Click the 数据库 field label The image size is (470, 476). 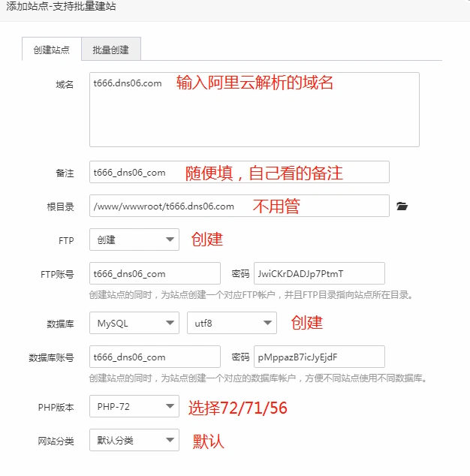60,324
